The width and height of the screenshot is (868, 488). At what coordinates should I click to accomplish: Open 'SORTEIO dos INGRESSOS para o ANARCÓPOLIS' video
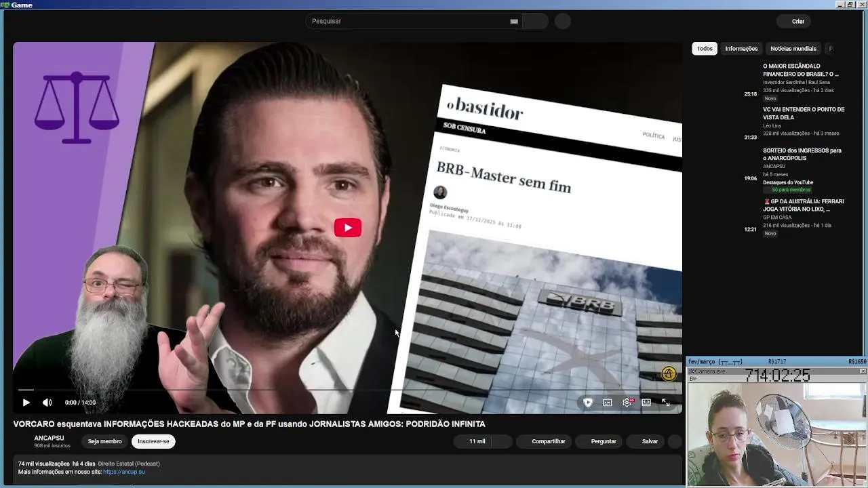coord(802,154)
